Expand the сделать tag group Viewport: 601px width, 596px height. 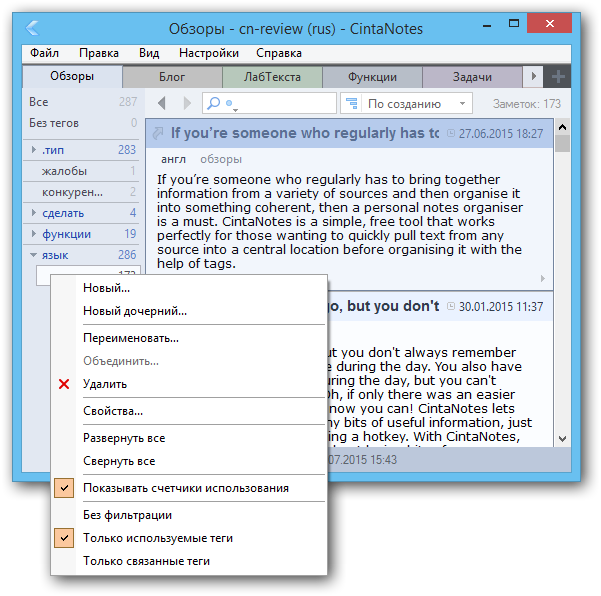tap(34, 213)
